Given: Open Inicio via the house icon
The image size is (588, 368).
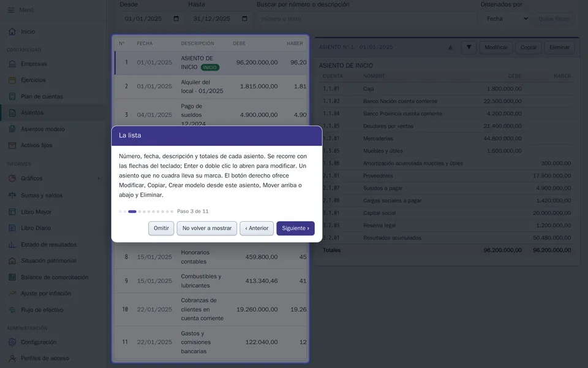Looking at the screenshot, I should coord(12,31).
